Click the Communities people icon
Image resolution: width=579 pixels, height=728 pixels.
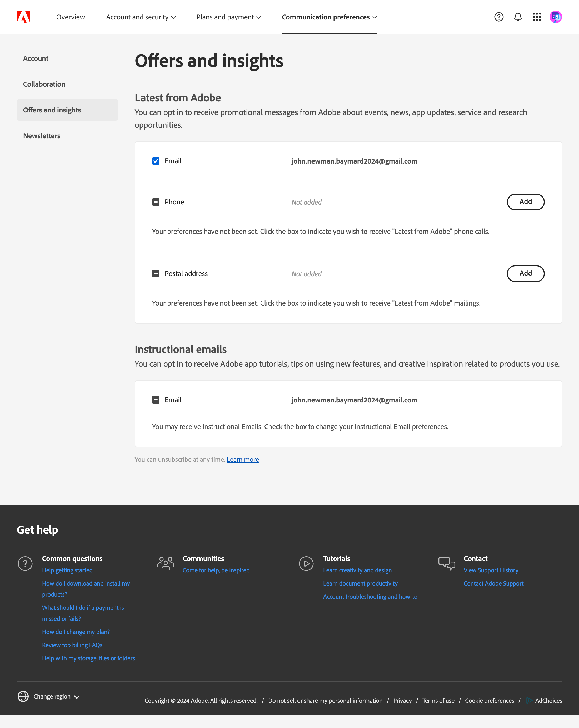pyautogui.click(x=165, y=563)
